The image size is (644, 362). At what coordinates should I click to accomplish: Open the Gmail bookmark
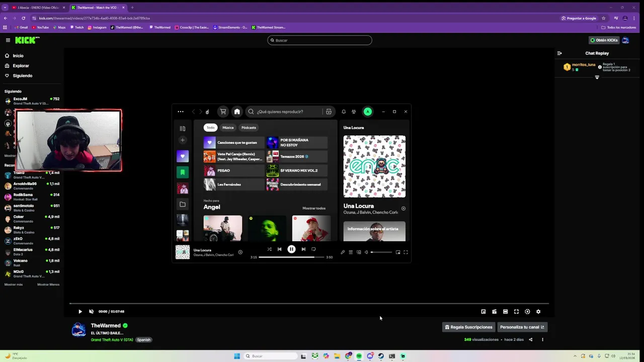(x=21, y=27)
